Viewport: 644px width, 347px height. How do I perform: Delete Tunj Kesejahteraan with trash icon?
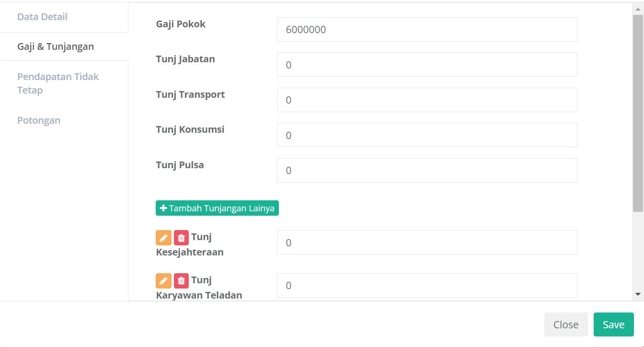181,238
